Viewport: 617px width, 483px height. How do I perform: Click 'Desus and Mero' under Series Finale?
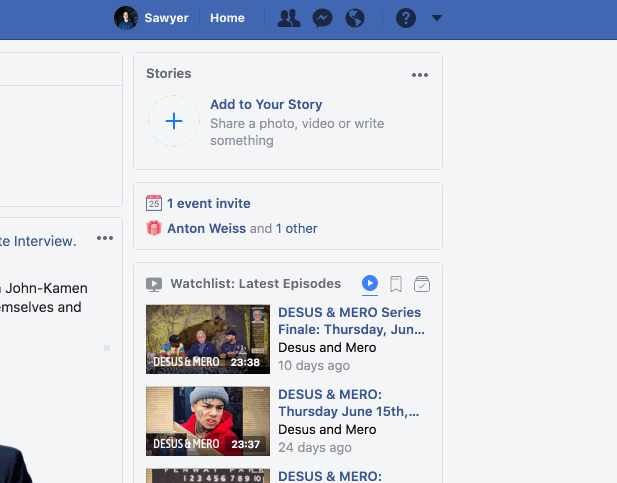click(327, 348)
